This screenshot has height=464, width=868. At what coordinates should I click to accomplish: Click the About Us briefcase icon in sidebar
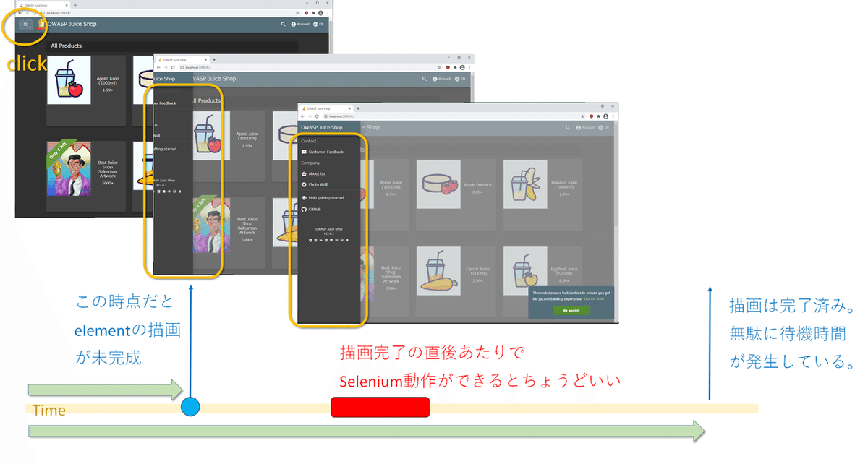pyautogui.click(x=304, y=173)
